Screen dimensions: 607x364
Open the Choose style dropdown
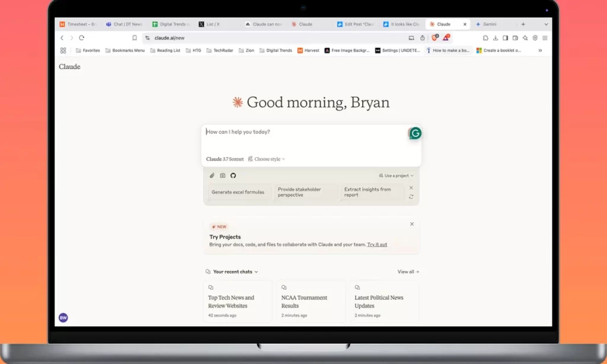pyautogui.click(x=267, y=159)
